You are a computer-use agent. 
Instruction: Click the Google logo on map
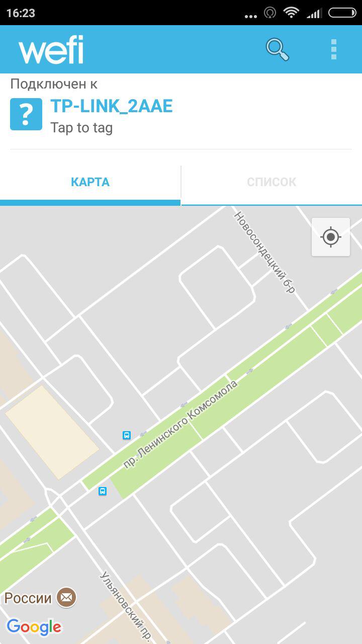(34, 627)
